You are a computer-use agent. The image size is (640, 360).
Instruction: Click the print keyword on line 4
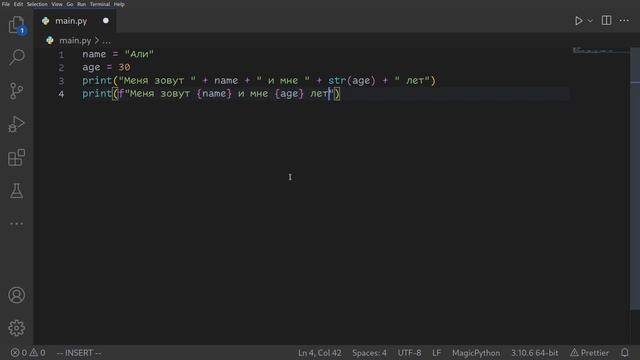coord(97,94)
